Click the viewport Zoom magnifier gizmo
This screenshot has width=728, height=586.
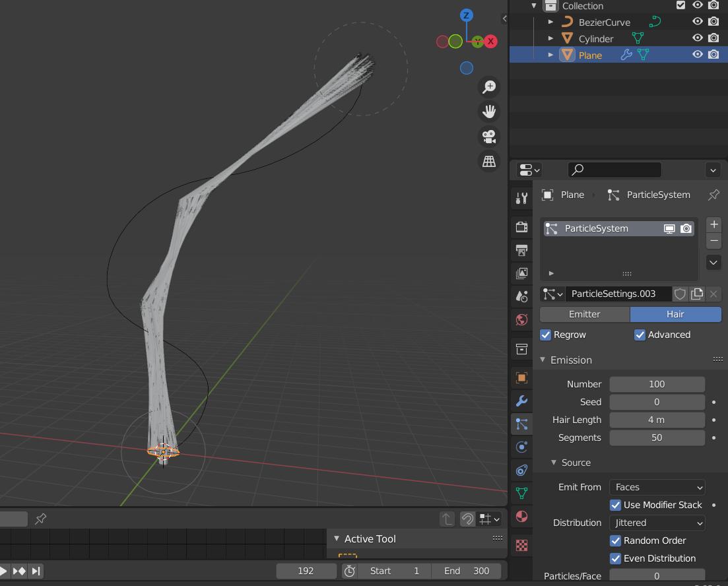tap(488, 86)
